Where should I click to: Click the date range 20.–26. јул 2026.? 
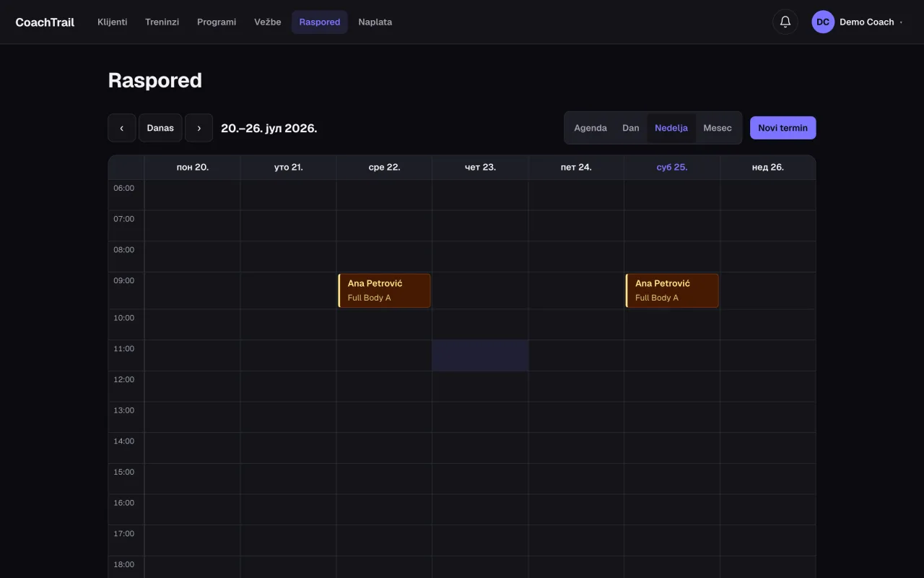click(269, 128)
